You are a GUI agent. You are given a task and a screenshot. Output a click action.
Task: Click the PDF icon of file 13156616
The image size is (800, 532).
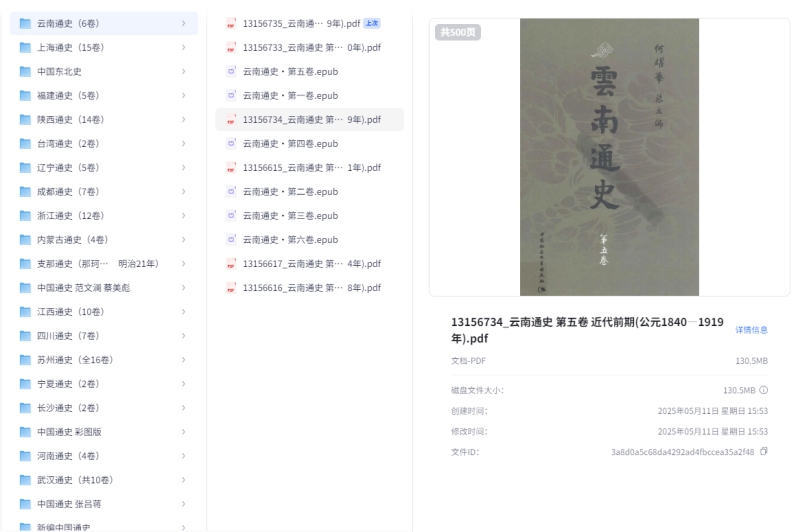(x=231, y=287)
